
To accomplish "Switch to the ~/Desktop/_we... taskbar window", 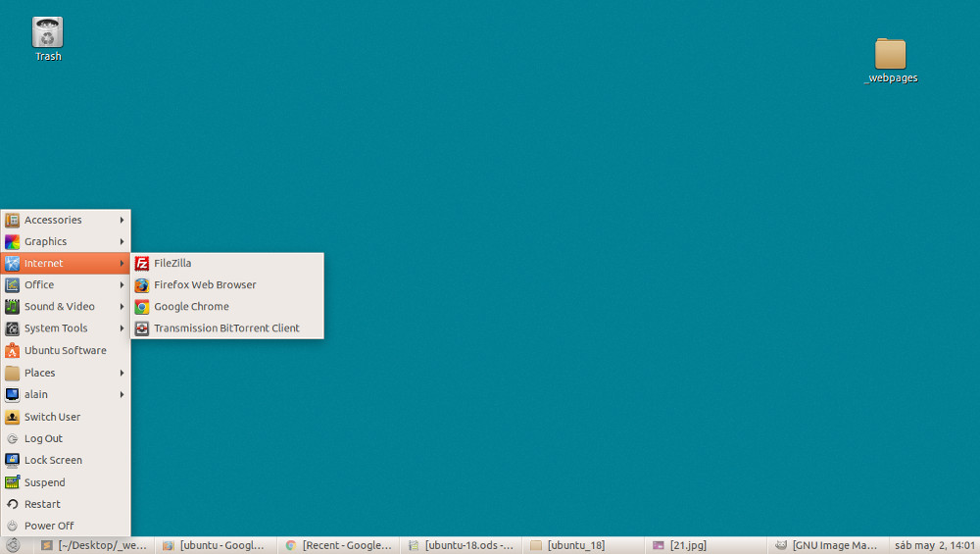I will (x=94, y=545).
